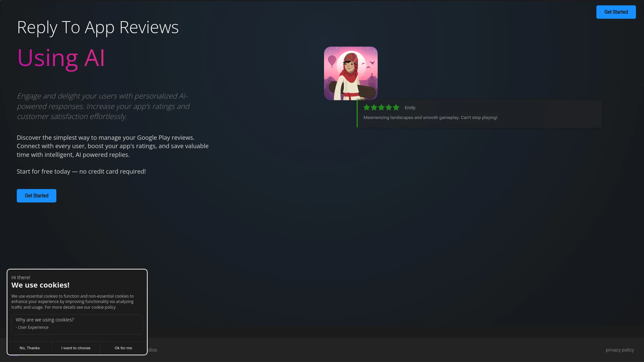The height and width of the screenshot is (362, 644).
Task: Click 'Get Started' in the top right corner
Action: 616,12
